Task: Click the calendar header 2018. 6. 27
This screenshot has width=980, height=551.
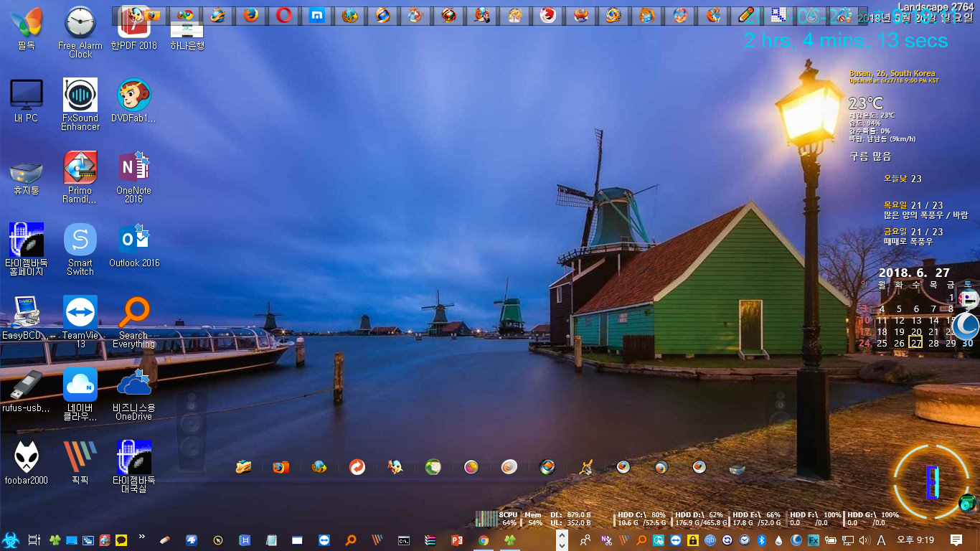Action: click(914, 273)
